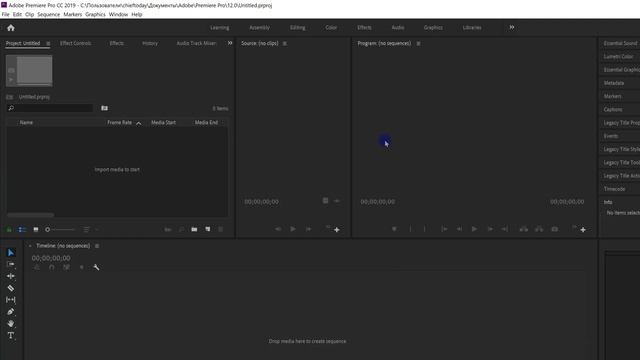Open Program monitor Button Editor plus
Viewport: 640px width, 360px height.
(x=583, y=230)
